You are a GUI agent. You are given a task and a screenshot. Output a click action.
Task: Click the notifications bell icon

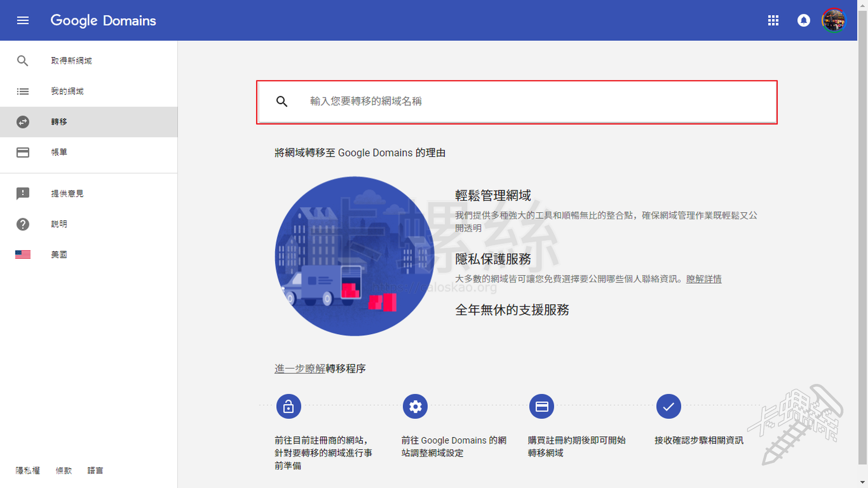pos(803,20)
